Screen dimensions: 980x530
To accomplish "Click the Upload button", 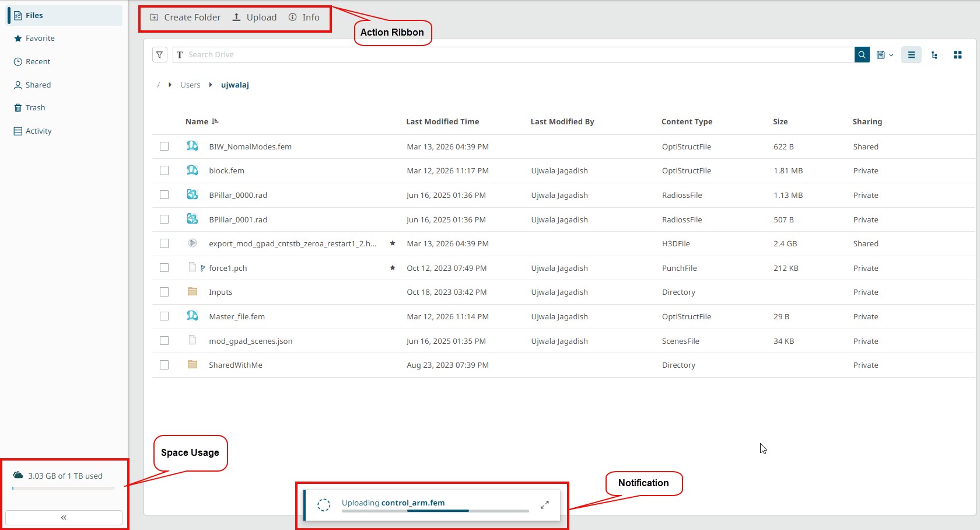I will 254,18.
